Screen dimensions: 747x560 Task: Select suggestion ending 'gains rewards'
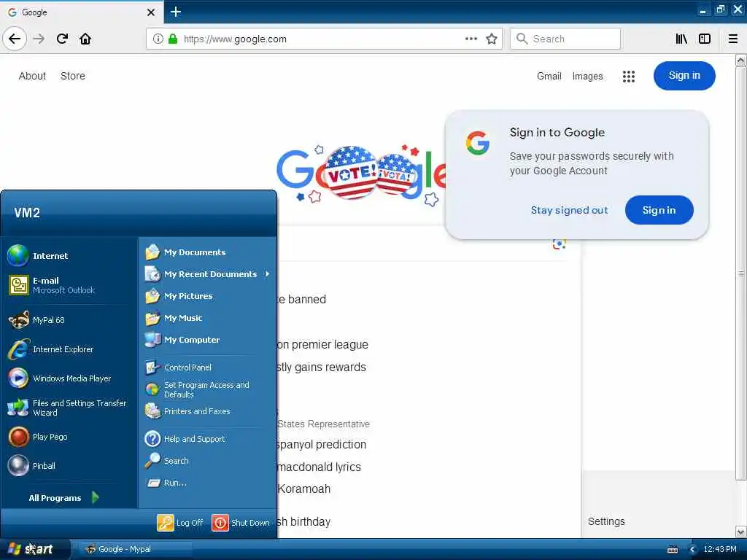pos(322,367)
